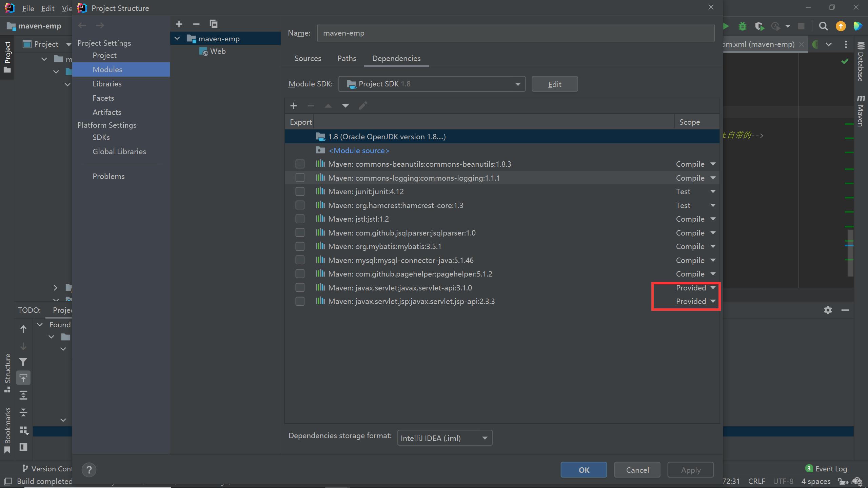Open scope dropdown for javax.servlet-api
This screenshot has height=488, width=868.
[x=713, y=288]
